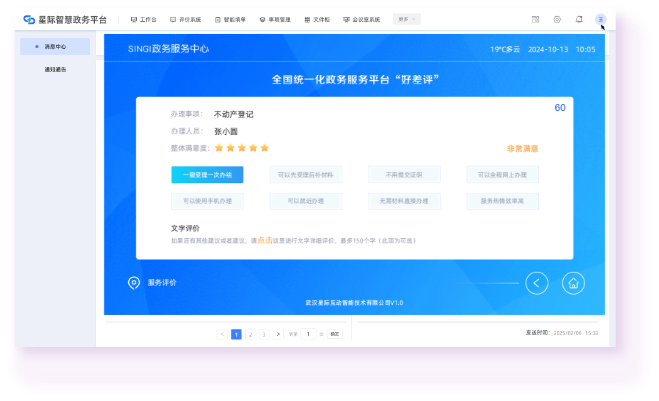Click the orange 点击 link for text review

265,240
